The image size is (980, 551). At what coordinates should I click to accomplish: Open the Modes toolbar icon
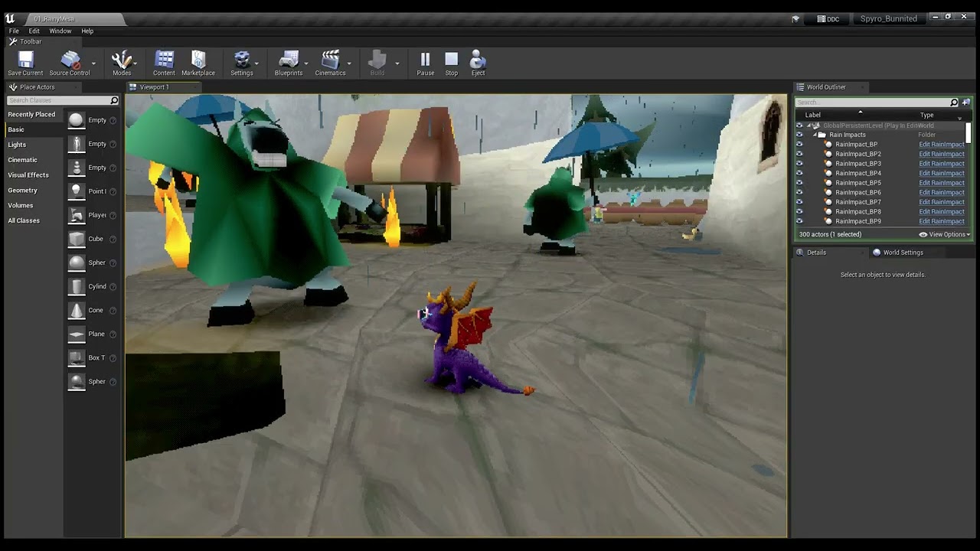[122, 63]
